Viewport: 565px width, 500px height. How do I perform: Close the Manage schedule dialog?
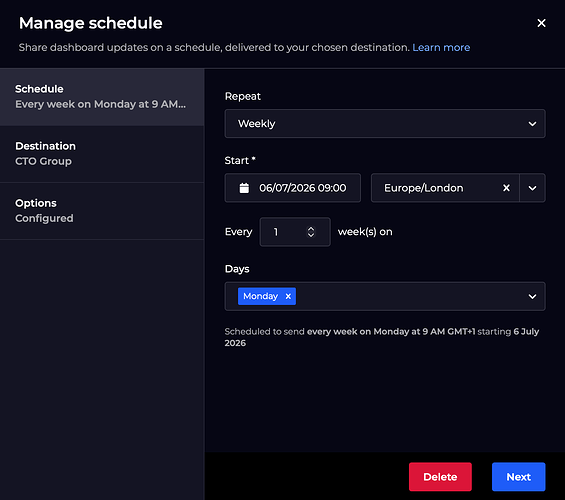[541, 23]
